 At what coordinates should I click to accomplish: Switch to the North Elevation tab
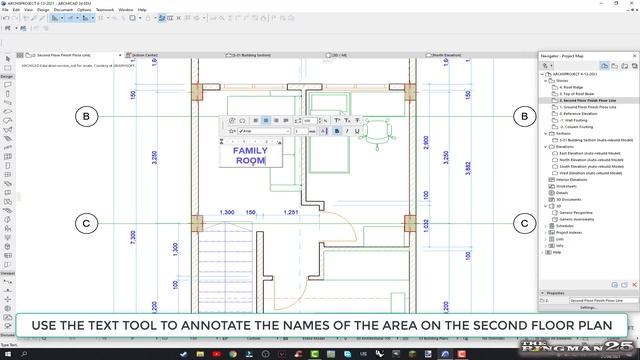coord(443,55)
